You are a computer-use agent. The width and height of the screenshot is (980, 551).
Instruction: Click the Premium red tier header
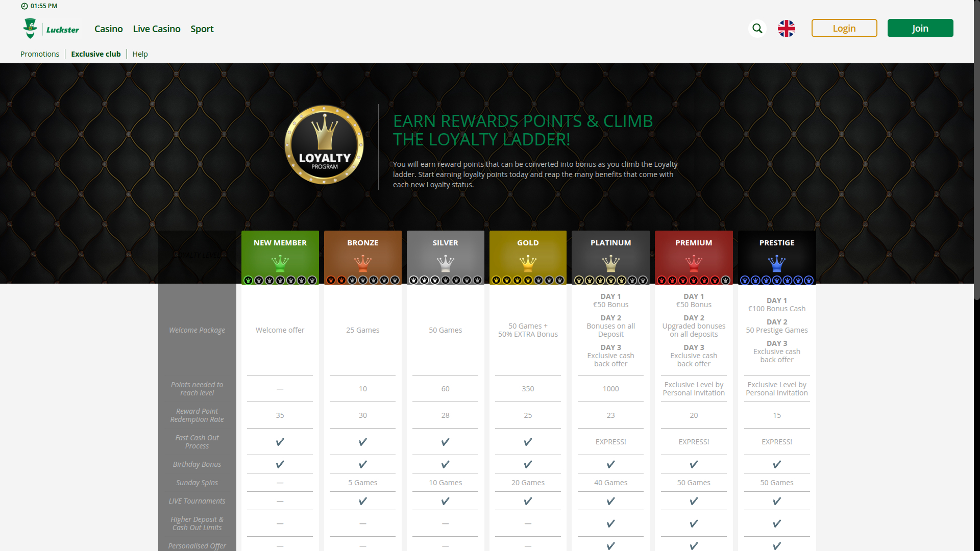(x=693, y=243)
